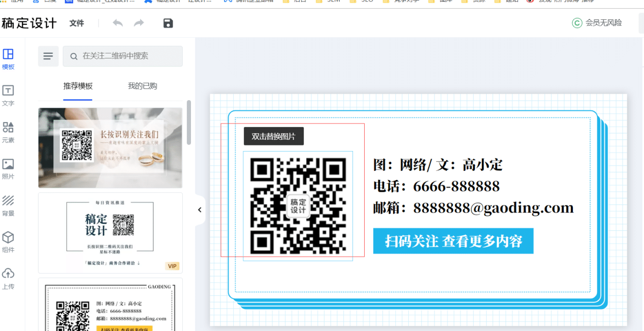Choose the 每日资讯推送 VIP template
The width and height of the screenshot is (644, 331).
pyautogui.click(x=110, y=233)
